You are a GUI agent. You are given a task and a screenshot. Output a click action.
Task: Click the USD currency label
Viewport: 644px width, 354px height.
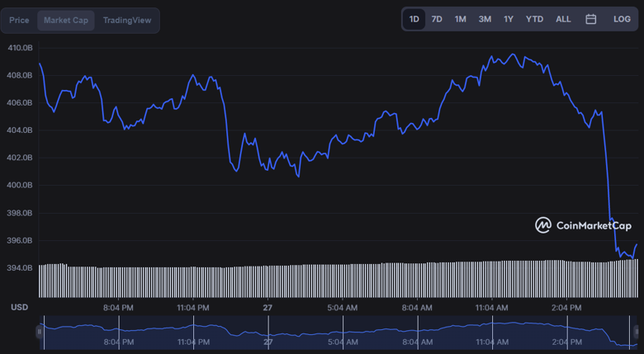pos(19,307)
